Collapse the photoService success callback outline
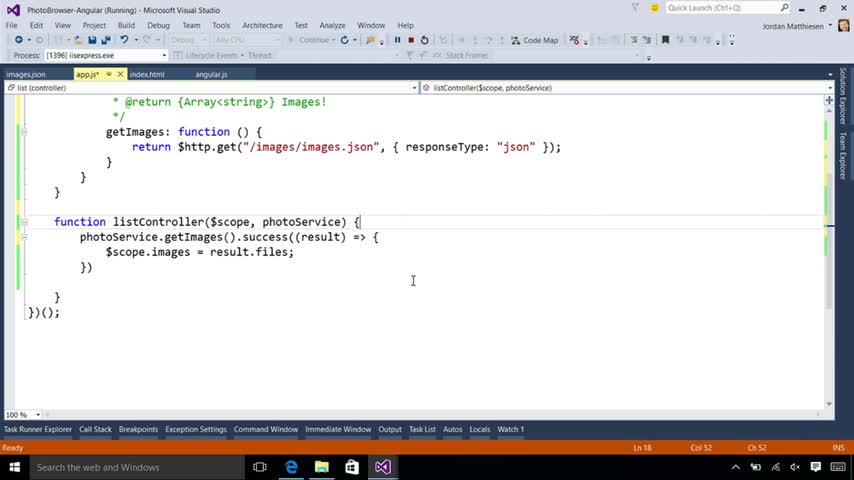Image resolution: width=854 pixels, height=480 pixels. pos(24,237)
